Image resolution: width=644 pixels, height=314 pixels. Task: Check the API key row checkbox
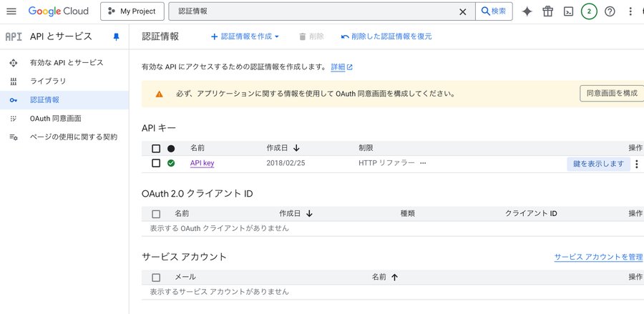pos(156,163)
